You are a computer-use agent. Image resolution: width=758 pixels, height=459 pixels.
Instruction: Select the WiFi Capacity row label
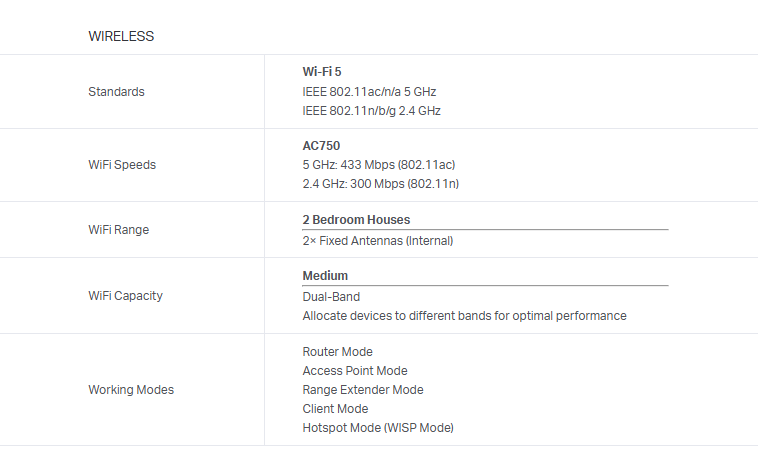(125, 296)
